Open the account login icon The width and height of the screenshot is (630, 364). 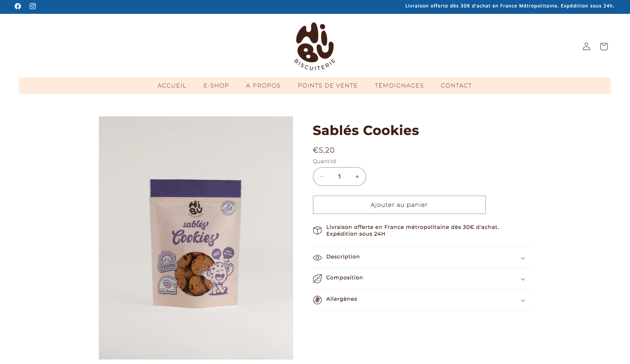586,46
